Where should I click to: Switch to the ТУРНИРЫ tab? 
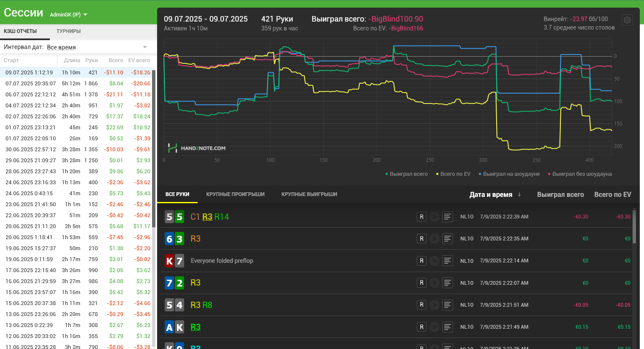68,31
